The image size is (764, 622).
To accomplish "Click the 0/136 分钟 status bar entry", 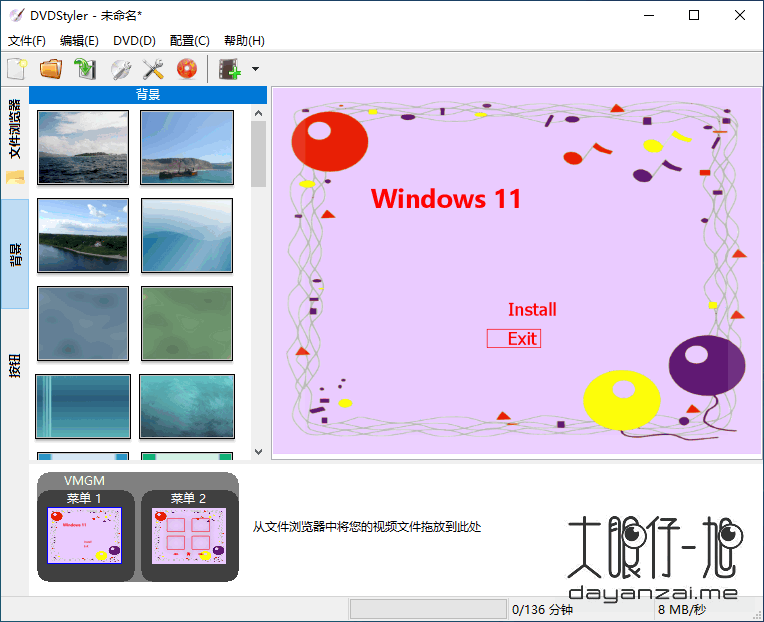I will [542, 609].
